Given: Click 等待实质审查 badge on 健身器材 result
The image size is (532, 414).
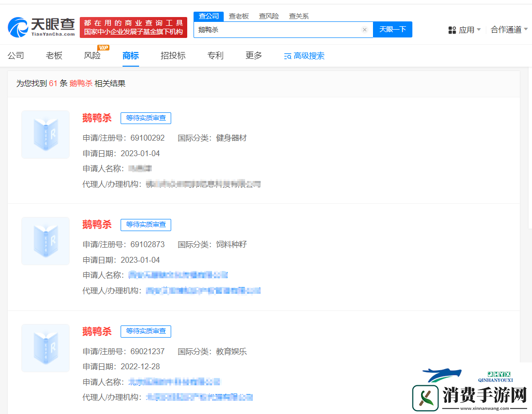Looking at the screenshot, I should (146, 118).
